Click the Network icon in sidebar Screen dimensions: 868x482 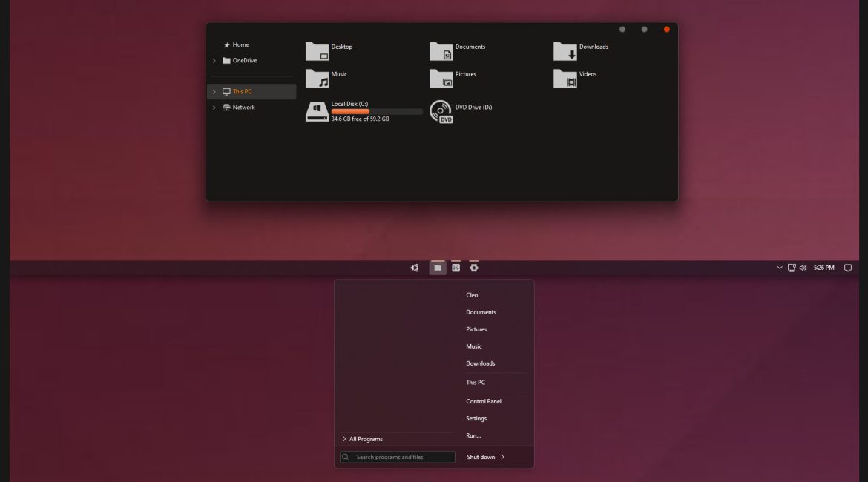(x=226, y=108)
